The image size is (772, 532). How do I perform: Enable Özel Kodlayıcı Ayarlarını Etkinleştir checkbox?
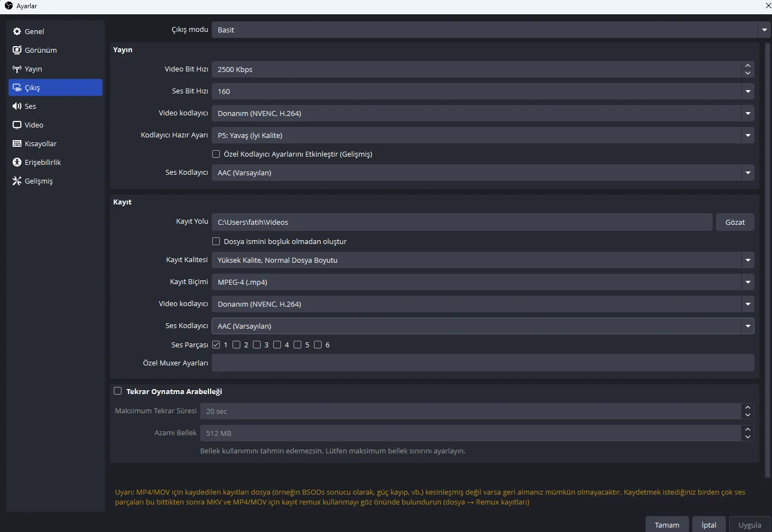[x=216, y=154]
